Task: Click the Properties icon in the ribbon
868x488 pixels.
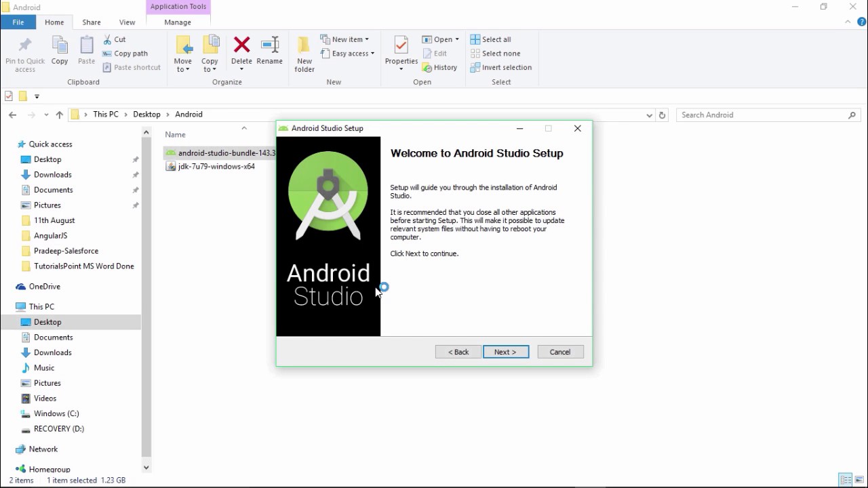Action: pyautogui.click(x=401, y=45)
